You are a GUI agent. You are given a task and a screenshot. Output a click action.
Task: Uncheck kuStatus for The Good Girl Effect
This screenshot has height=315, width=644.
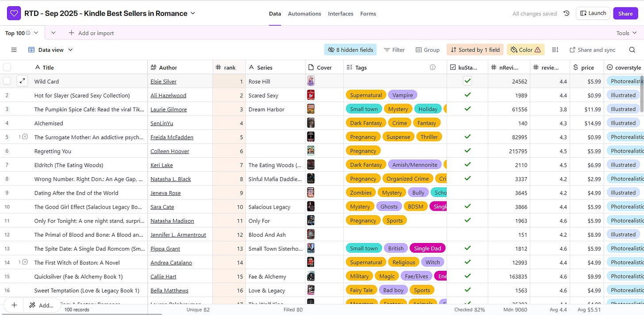(468, 206)
